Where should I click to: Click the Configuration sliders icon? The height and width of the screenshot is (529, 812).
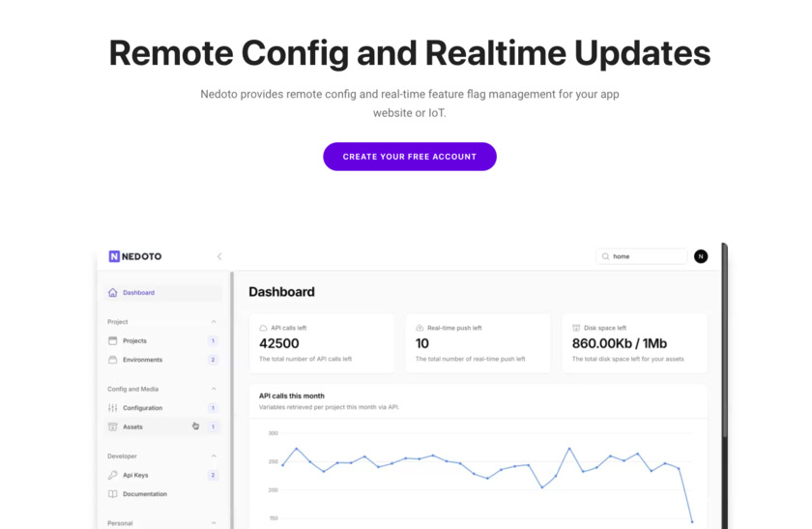[112, 408]
